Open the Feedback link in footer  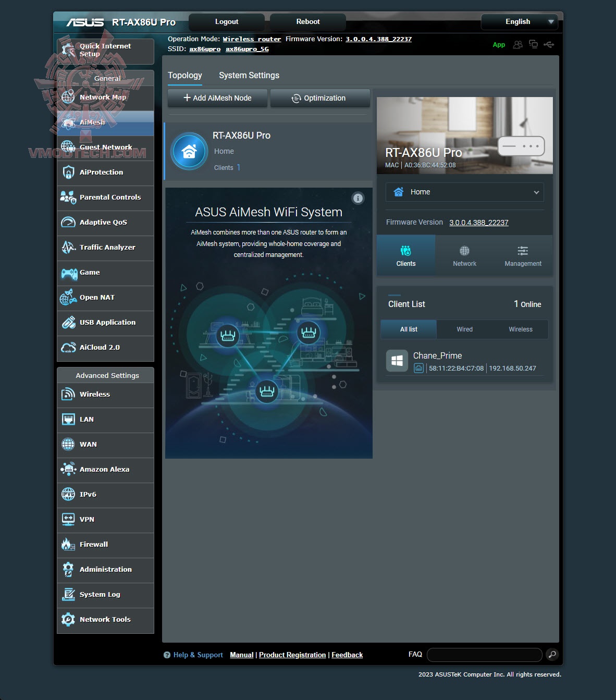coord(347,655)
